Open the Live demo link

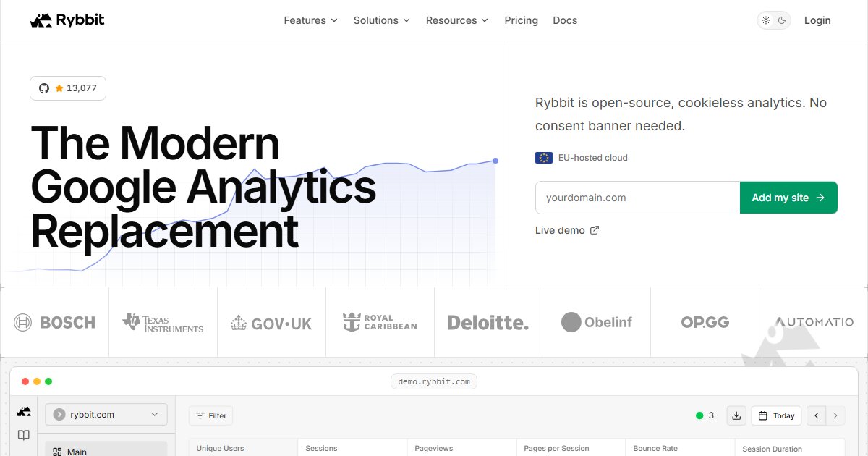tap(567, 230)
